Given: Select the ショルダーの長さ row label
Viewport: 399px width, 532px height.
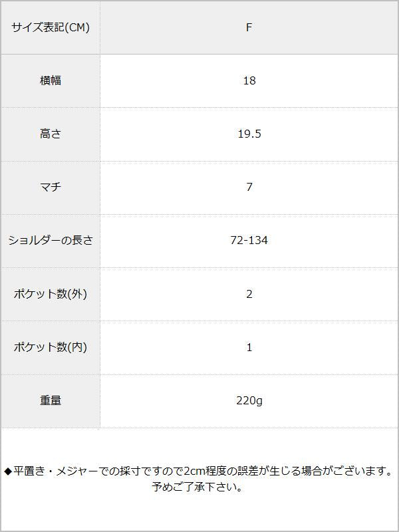Looking at the screenshot, I should click(x=51, y=241).
